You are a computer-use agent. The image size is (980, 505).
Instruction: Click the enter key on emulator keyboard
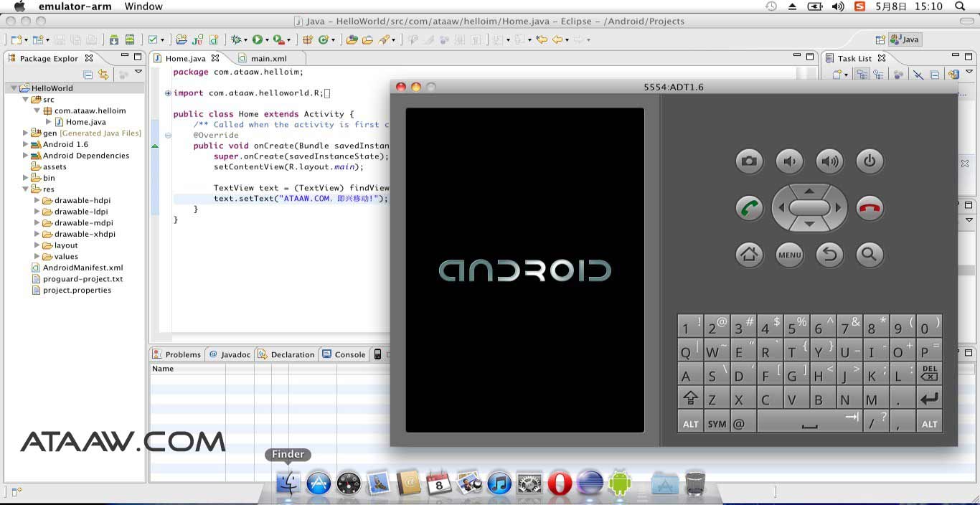pos(929,398)
